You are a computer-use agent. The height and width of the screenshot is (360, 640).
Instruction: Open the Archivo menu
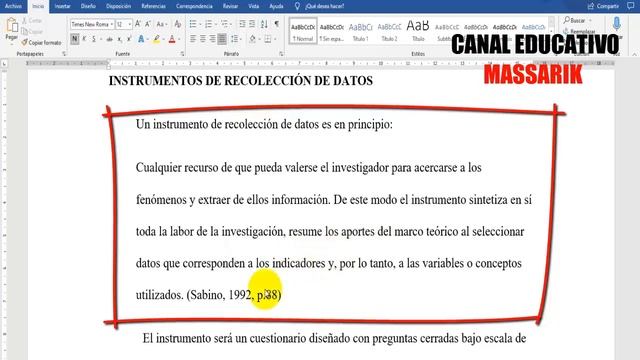13,6
